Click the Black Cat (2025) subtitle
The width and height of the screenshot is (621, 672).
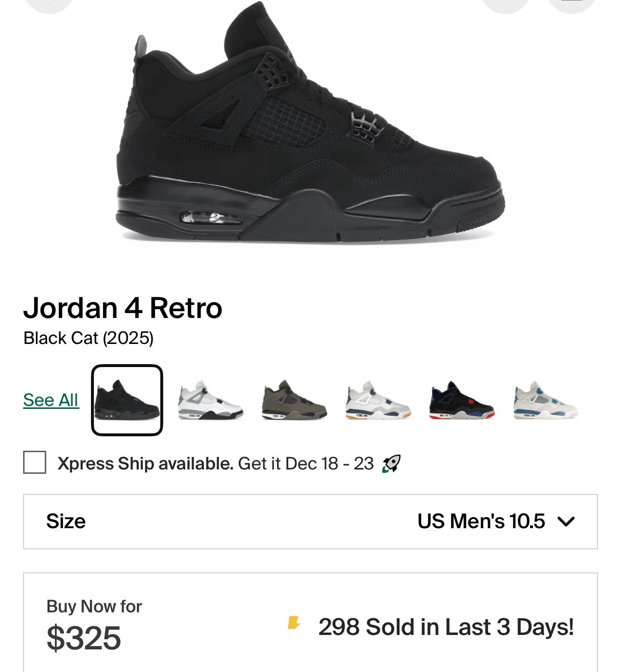(88, 338)
